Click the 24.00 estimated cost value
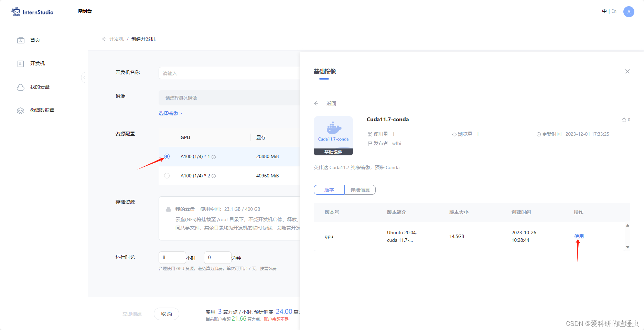Image resolution: width=644 pixels, height=330 pixels. click(x=284, y=311)
